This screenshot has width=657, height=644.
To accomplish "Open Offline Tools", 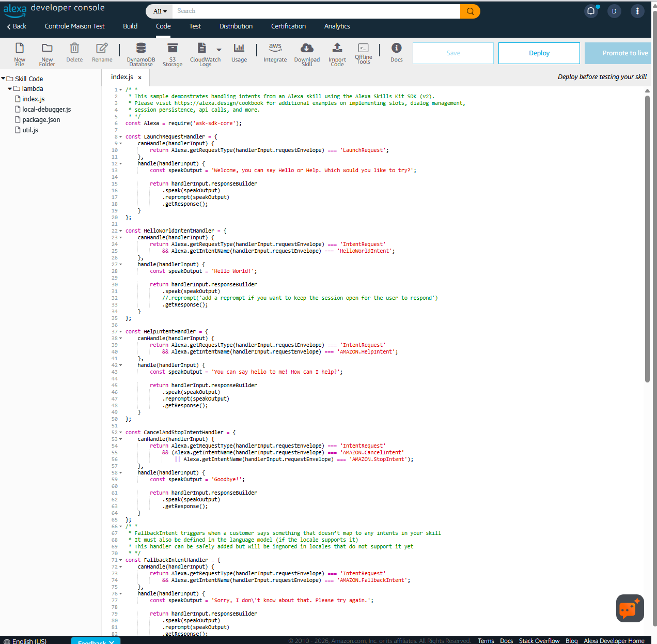I will [363, 49].
